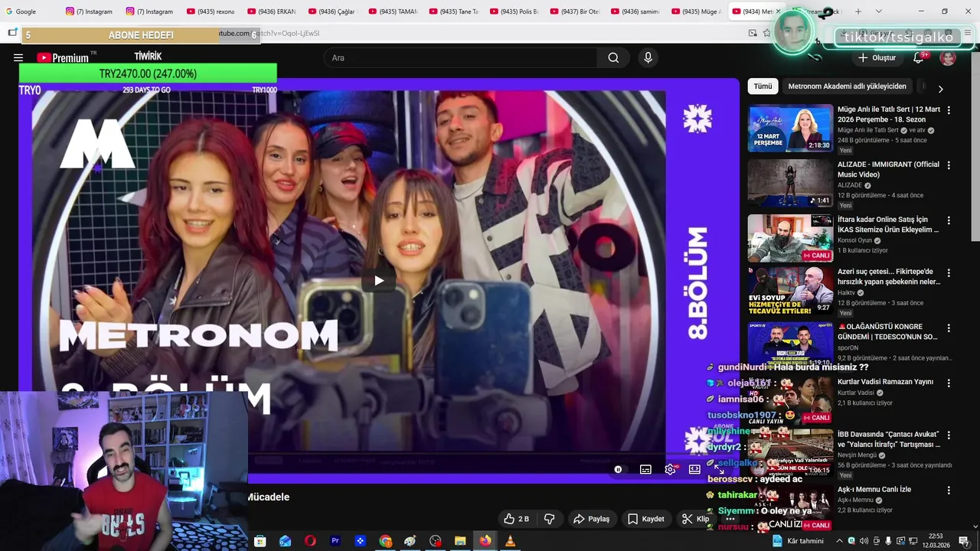Open options for Azeri suç çetesi video
Viewport: 980px width, 551px height.
[949, 272]
